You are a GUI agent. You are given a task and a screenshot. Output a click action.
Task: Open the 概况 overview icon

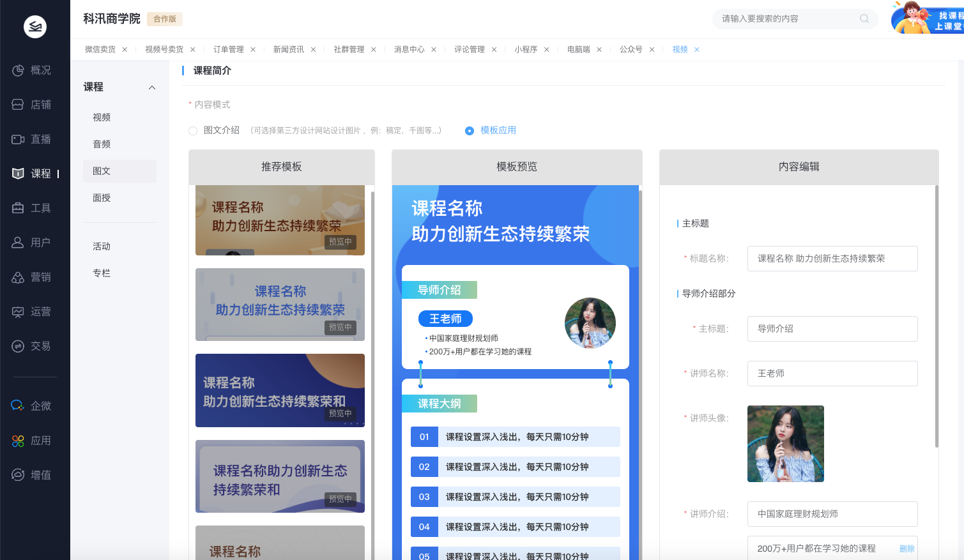(x=18, y=70)
